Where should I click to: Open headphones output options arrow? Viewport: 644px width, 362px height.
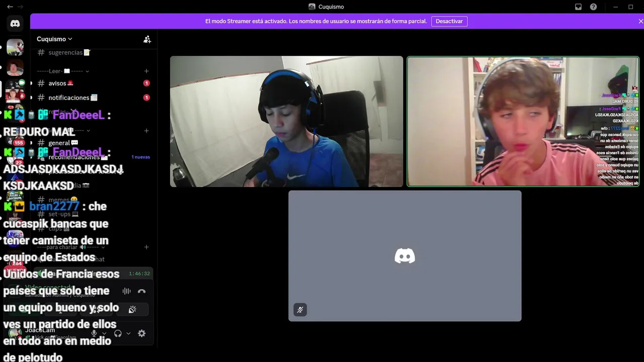tap(128, 333)
